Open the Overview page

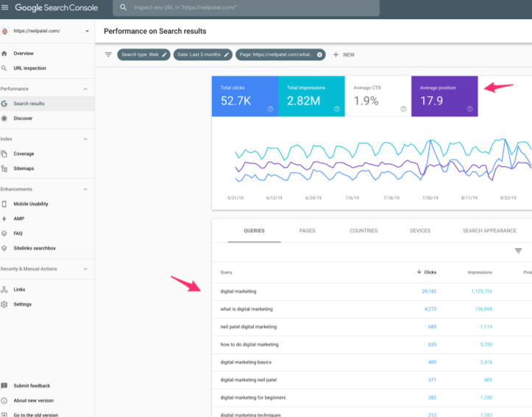coord(24,53)
